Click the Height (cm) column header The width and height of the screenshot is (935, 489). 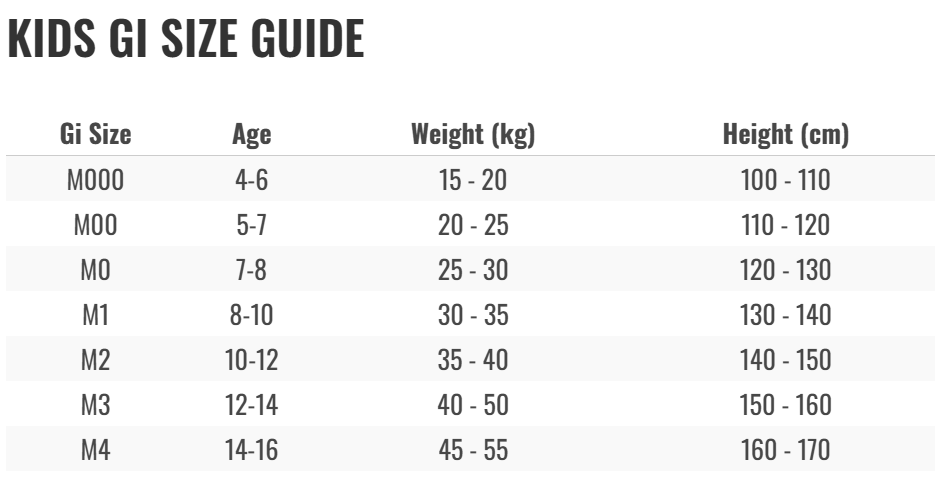[785, 135]
